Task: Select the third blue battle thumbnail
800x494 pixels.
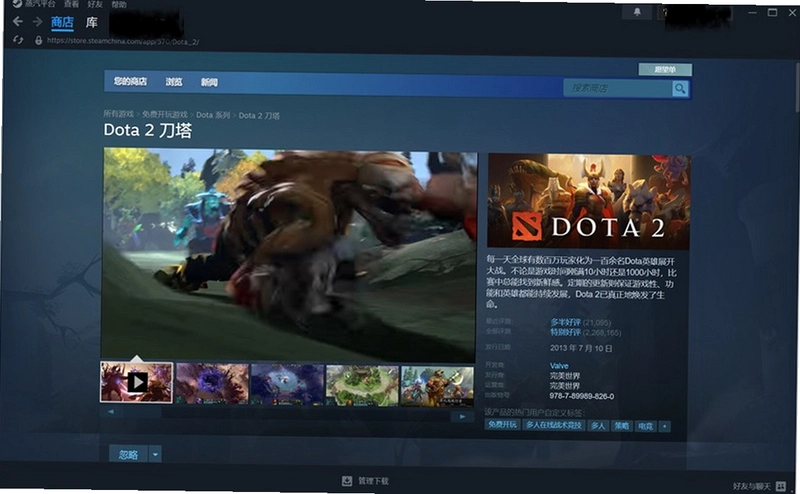Action: tap(287, 385)
